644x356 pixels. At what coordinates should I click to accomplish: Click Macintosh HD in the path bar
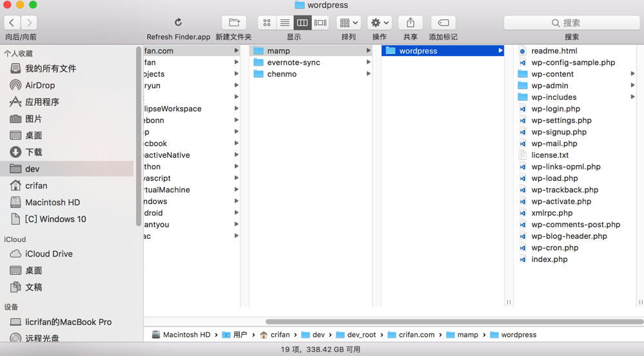pyautogui.click(x=181, y=335)
